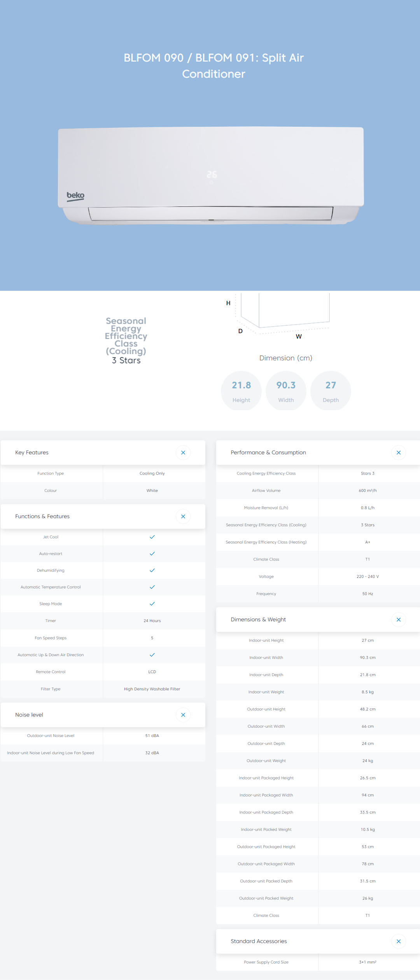Expand the Standard Accessories header title

(259, 941)
